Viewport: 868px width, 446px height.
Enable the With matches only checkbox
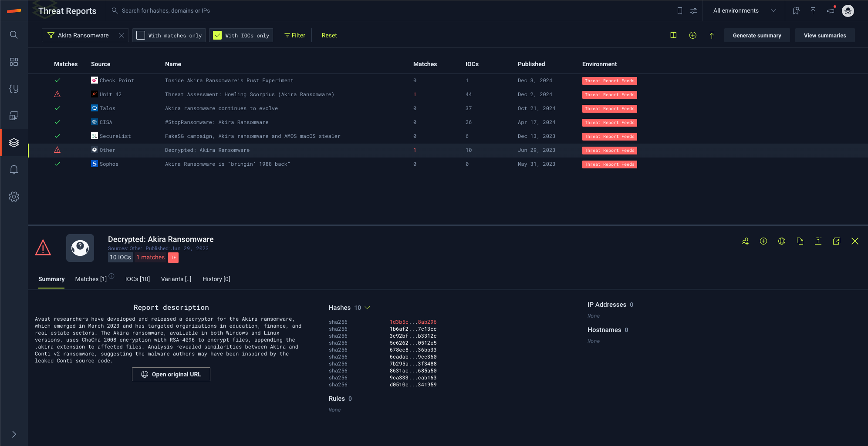tap(141, 35)
